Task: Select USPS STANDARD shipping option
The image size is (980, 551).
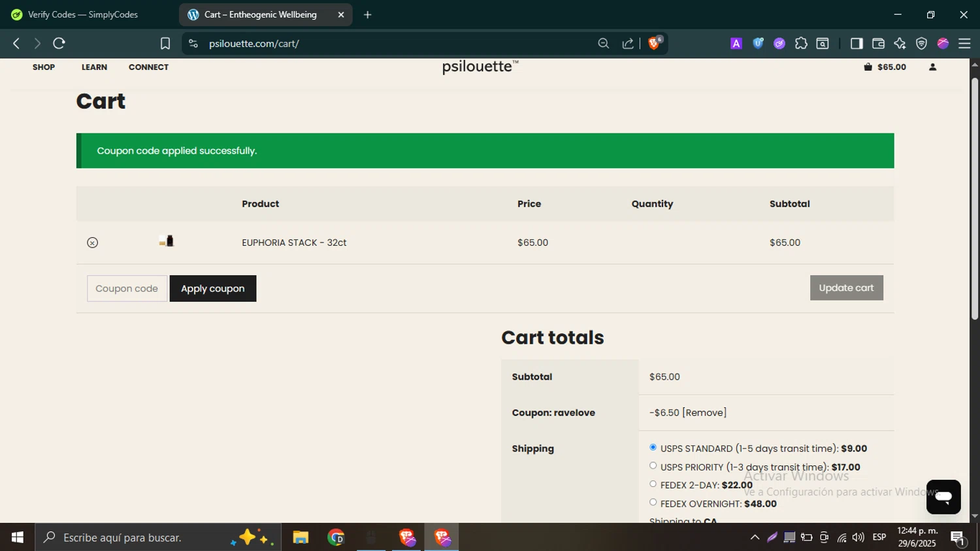Action: point(653,448)
